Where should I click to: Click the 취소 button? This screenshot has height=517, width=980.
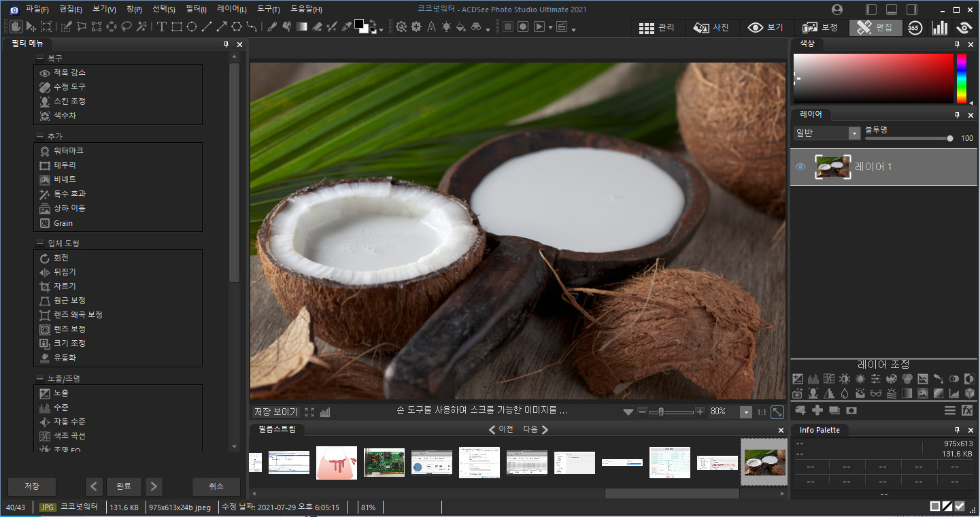(216, 486)
